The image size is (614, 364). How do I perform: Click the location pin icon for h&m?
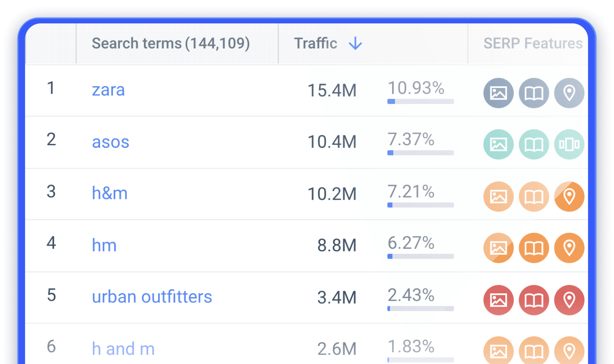(x=568, y=196)
